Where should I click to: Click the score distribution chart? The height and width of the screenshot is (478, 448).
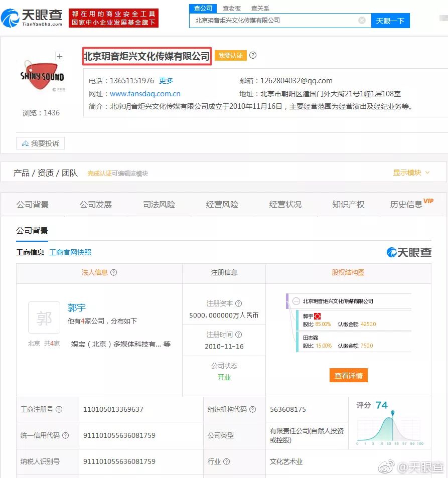click(390, 428)
